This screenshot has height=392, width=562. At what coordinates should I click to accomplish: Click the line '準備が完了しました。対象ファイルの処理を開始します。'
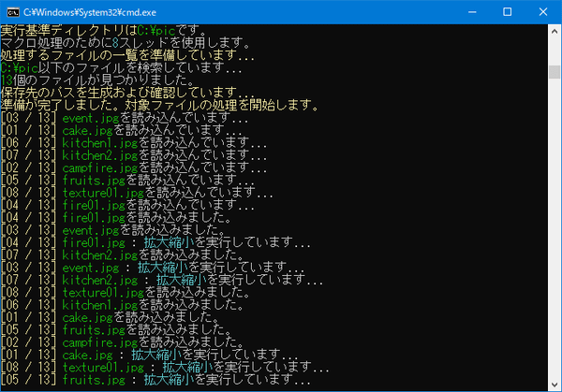tap(159, 105)
